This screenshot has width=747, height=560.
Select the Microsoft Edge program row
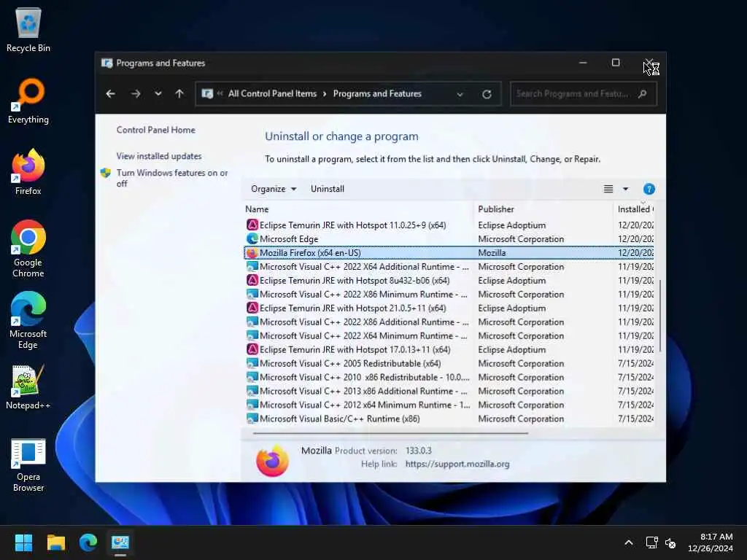(x=449, y=239)
